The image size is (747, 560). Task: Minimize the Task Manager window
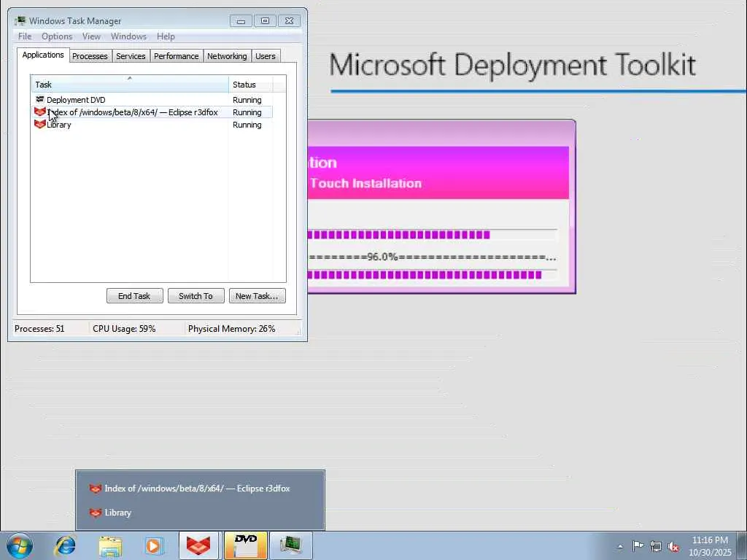pos(241,21)
